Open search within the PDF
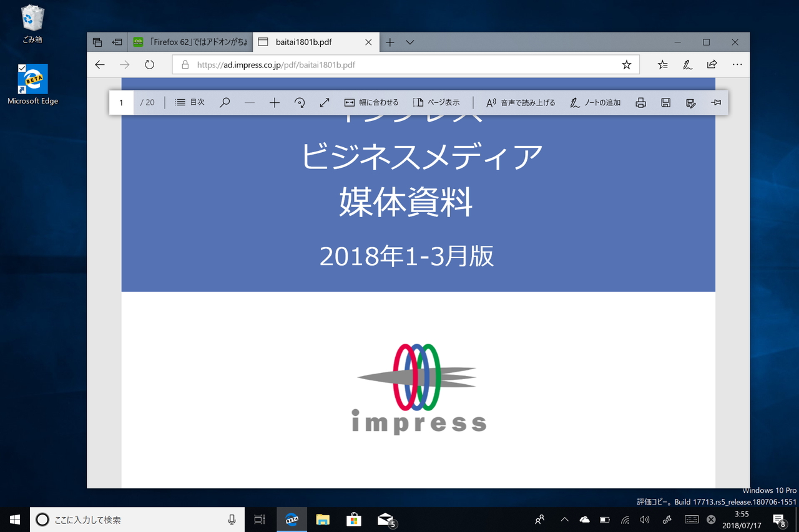Screen dimensions: 799x532 point(225,102)
